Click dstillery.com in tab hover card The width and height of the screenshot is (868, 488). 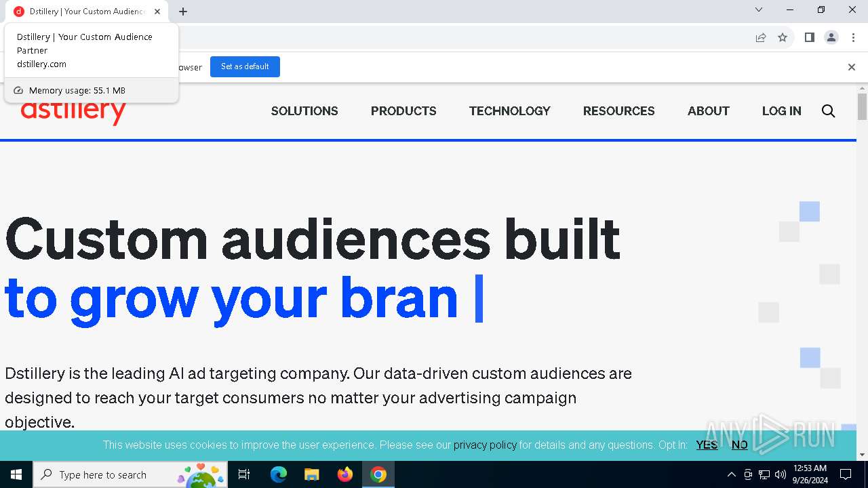[x=41, y=64]
